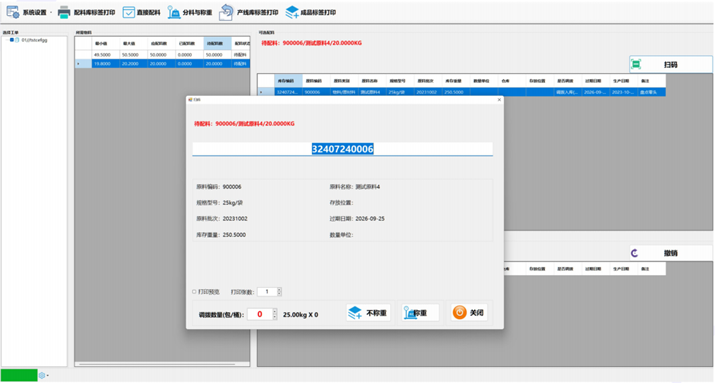The width and height of the screenshot is (715, 383).
Task: Click the 扫码 scan button
Action: point(670,64)
